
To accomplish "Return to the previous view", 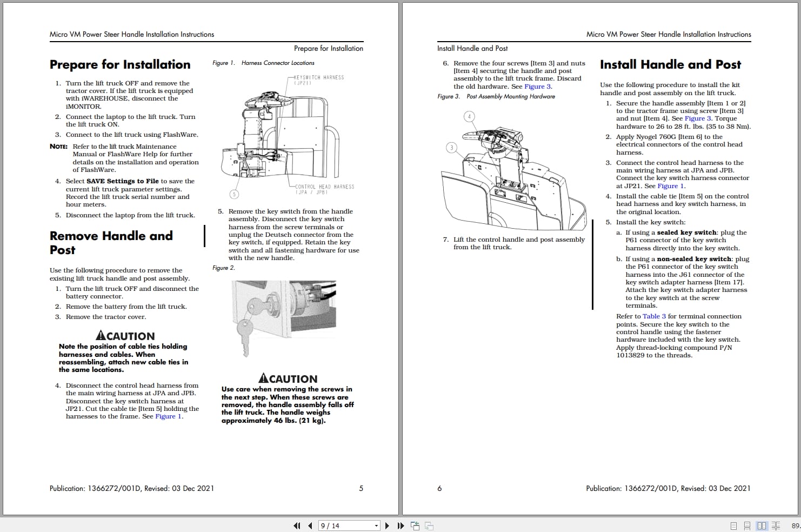I will click(x=415, y=525).
